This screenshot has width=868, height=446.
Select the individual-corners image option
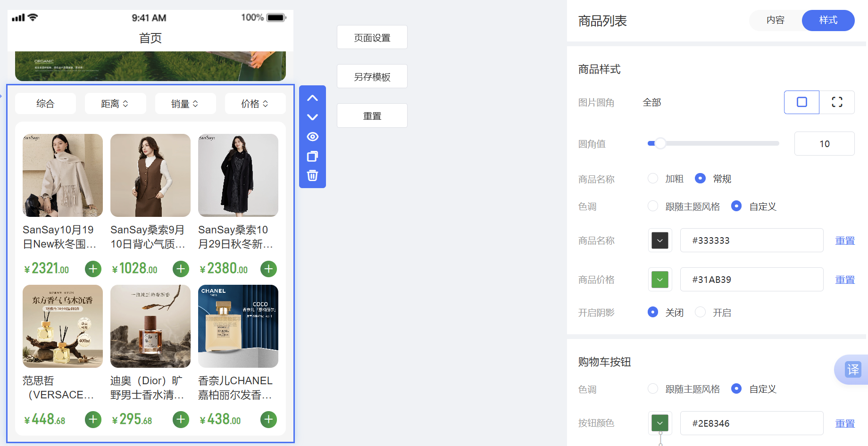[x=837, y=102]
